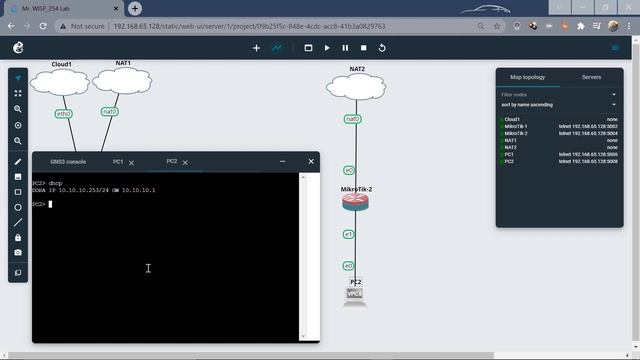
Task: Suspend all nodes with pause button
Action: [345, 48]
